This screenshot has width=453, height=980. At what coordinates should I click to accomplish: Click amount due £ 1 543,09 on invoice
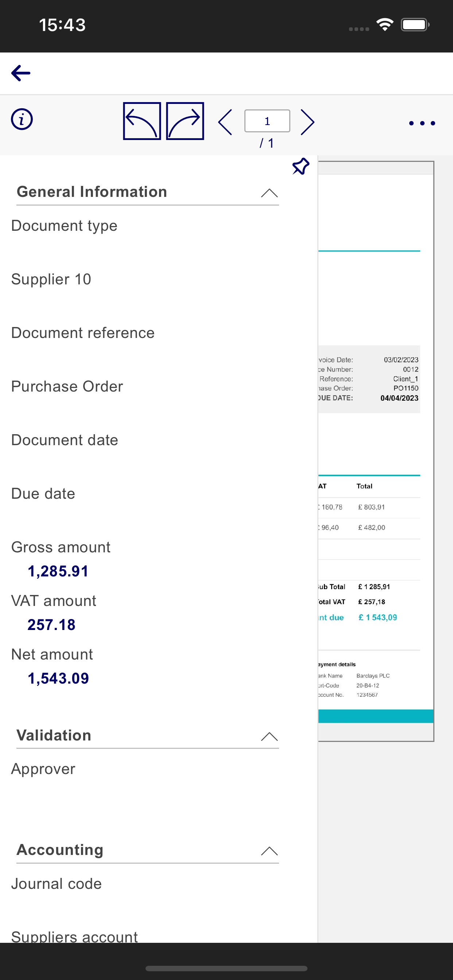pyautogui.click(x=377, y=618)
